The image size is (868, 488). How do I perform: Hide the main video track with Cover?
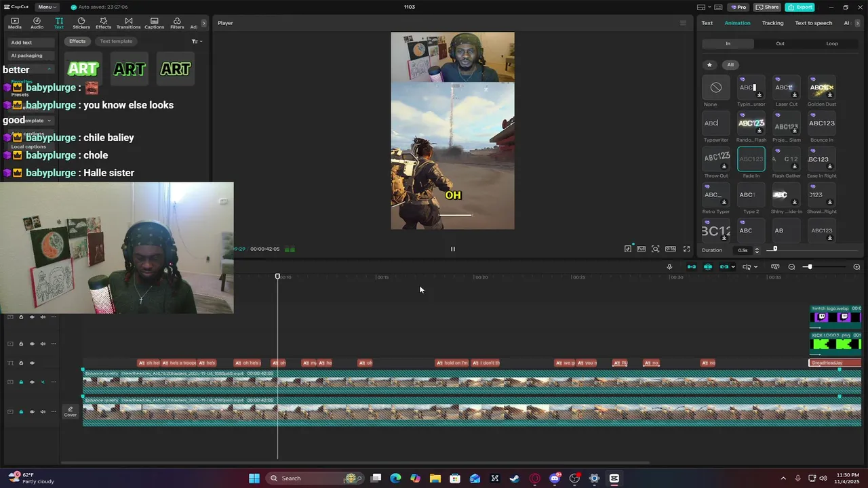click(32, 412)
